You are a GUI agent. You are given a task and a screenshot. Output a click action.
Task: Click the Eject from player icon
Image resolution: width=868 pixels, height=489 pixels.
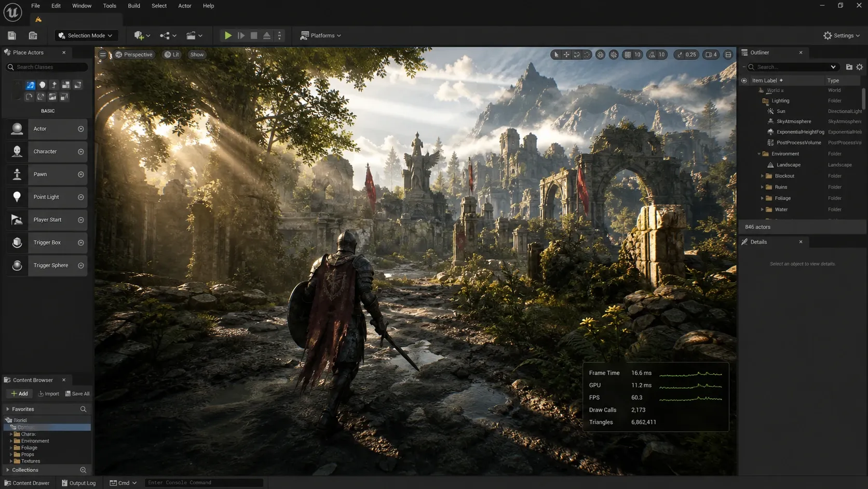[x=267, y=35]
